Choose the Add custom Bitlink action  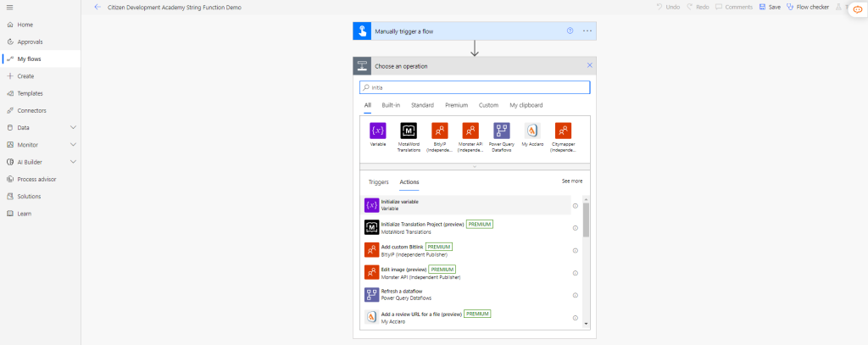pyautogui.click(x=467, y=250)
